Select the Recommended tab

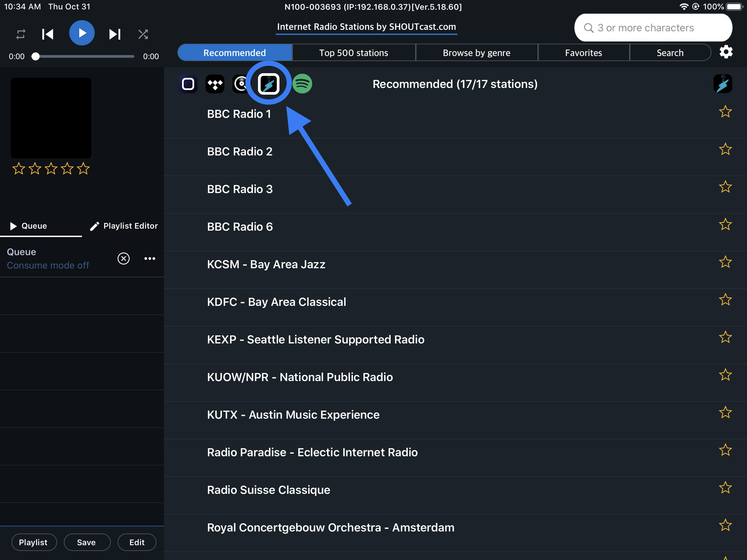[x=235, y=53]
